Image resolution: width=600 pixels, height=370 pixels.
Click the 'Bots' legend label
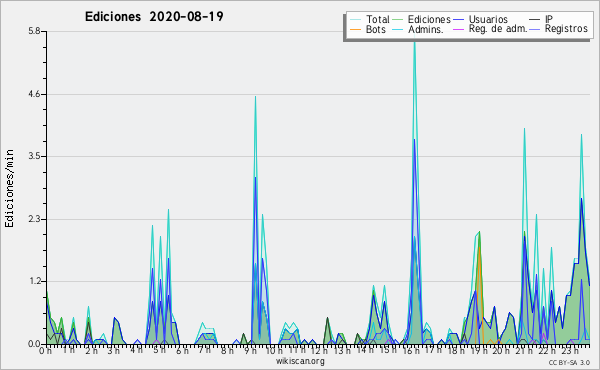(376, 29)
